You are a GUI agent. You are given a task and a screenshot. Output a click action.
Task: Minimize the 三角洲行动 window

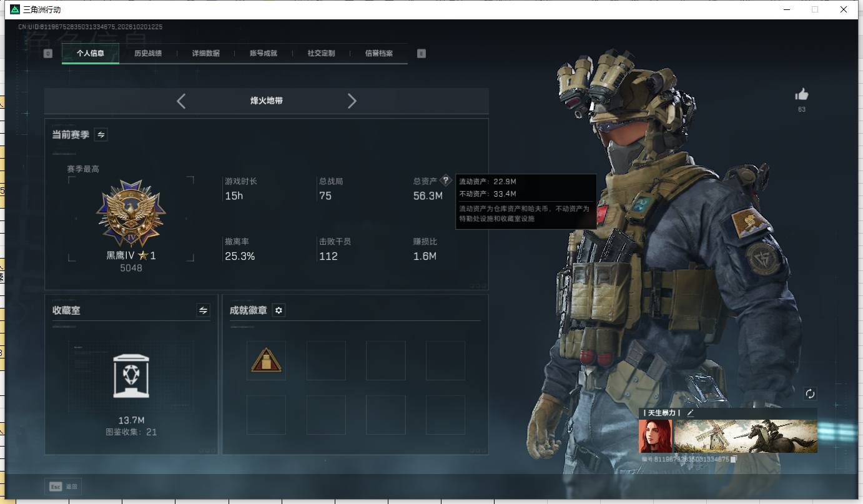pyautogui.click(x=786, y=9)
